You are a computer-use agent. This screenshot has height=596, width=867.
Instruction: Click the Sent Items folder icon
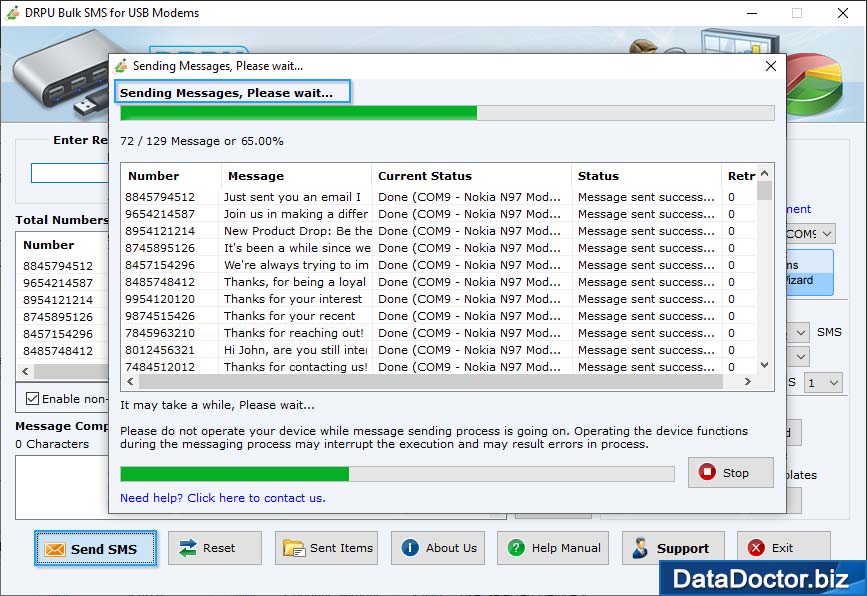click(294, 548)
